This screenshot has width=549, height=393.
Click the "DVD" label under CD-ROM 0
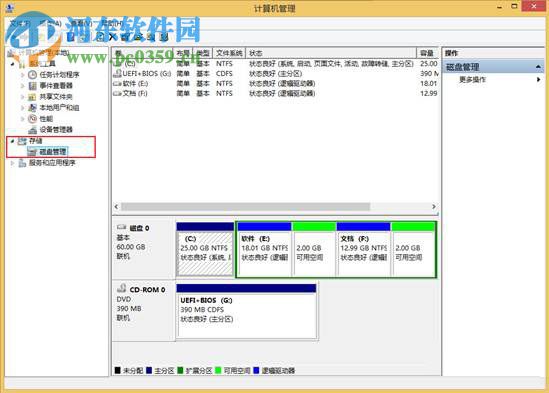(x=124, y=299)
